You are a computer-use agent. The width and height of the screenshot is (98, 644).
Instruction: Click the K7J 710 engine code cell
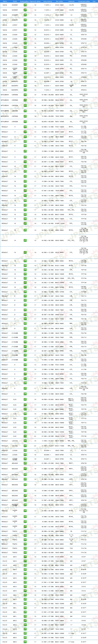84,450
